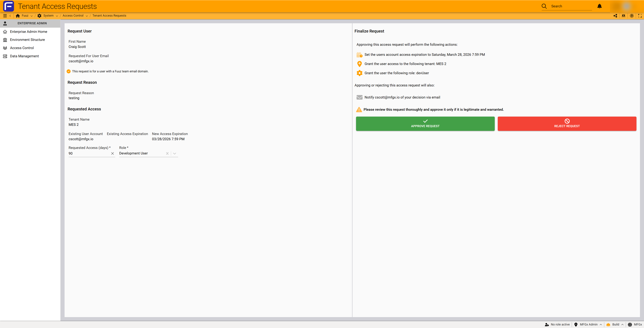Viewport: 644px width, 328px height.
Task: Focus the Search input field
Action: pyautogui.click(x=571, y=6)
